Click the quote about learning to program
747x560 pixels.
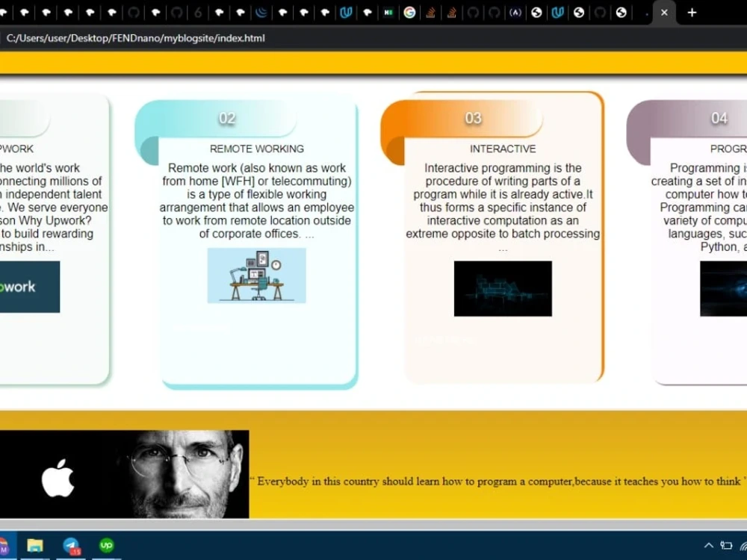click(499, 481)
